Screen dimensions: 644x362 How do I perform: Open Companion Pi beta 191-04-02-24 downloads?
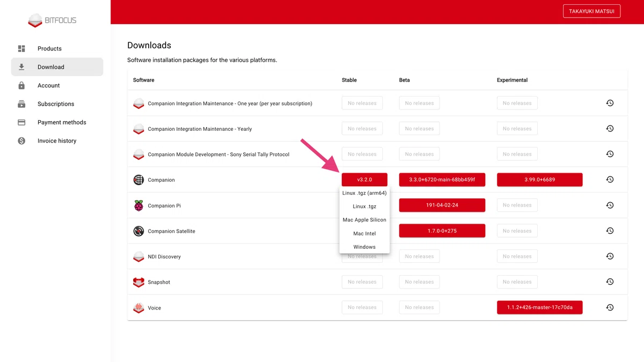[x=442, y=205]
